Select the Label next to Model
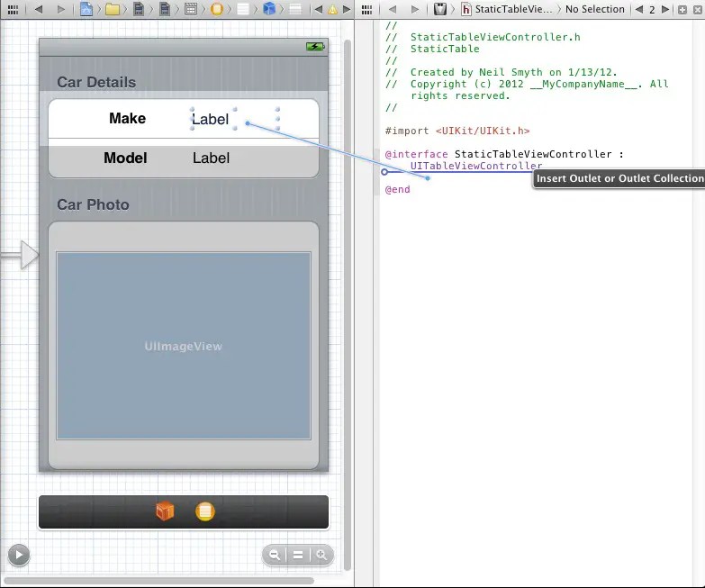 [212, 158]
